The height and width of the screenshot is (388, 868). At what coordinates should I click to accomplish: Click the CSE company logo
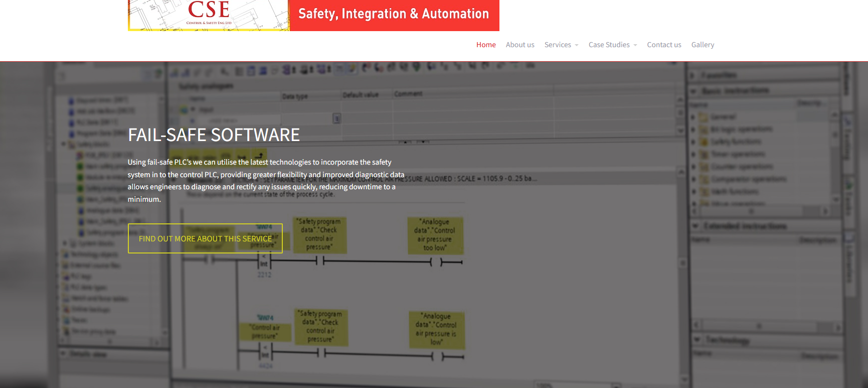point(208,15)
